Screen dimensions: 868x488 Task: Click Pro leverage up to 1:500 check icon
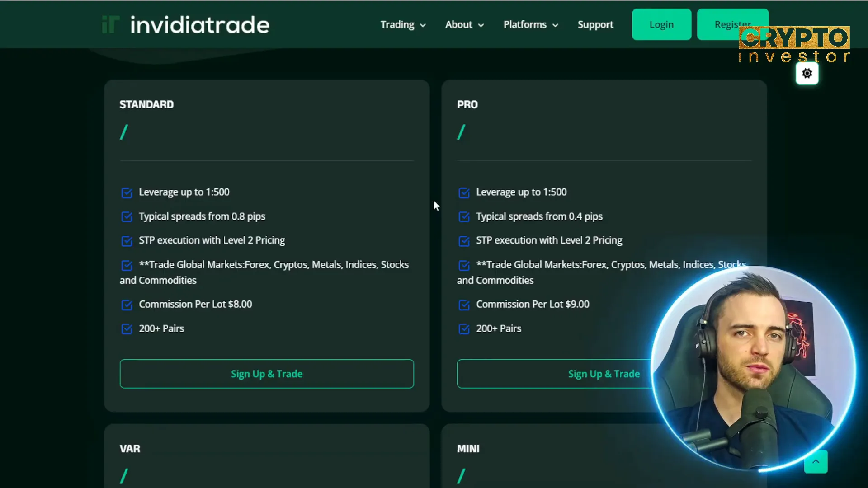(x=464, y=192)
